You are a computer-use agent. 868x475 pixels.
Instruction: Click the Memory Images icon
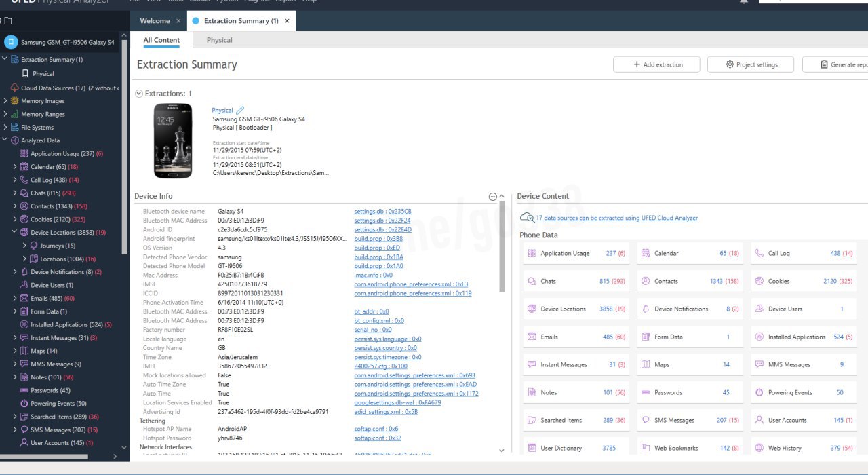coord(15,101)
